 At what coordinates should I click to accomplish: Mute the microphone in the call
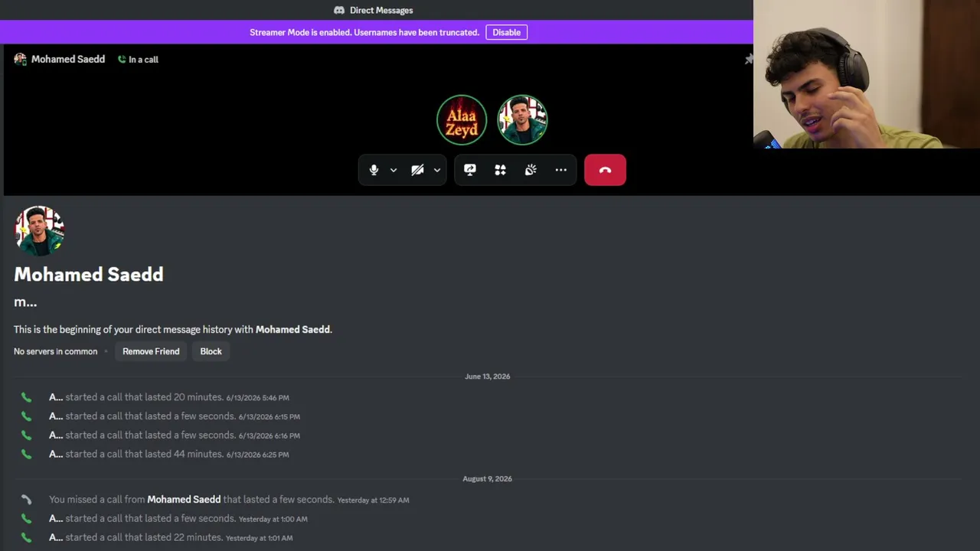tap(374, 170)
